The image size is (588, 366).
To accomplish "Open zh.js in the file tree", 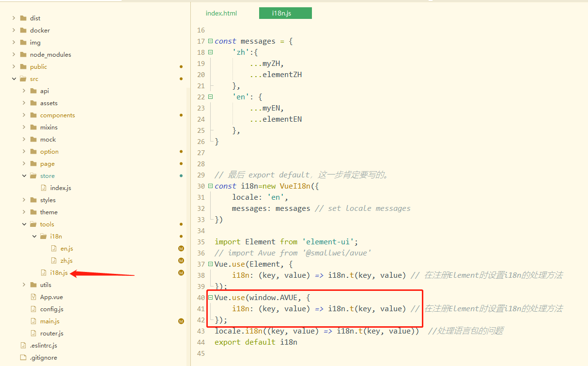I will click(66, 260).
